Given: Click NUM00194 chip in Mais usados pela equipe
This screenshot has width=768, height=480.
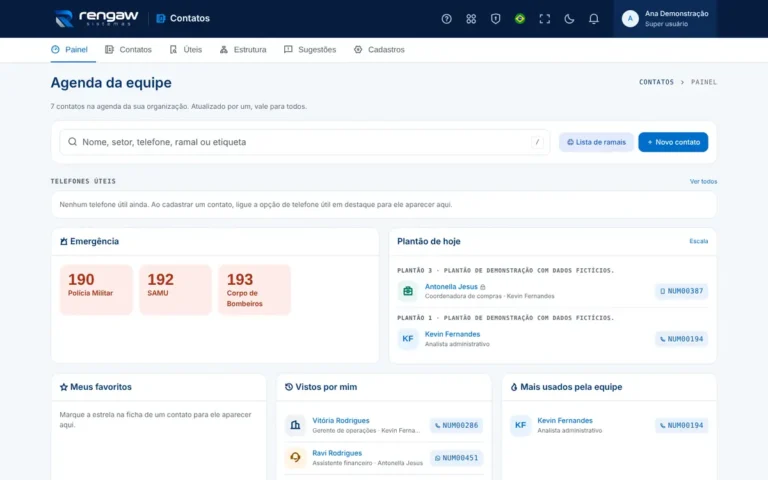Looking at the screenshot, I should (681, 426).
